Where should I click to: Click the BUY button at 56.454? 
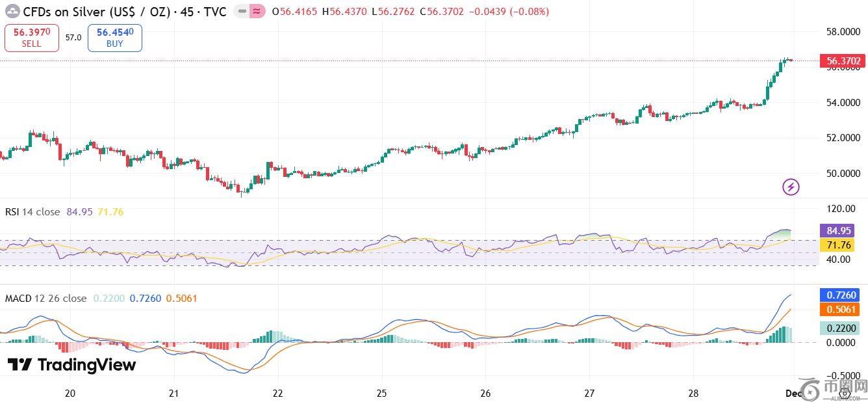(x=114, y=38)
